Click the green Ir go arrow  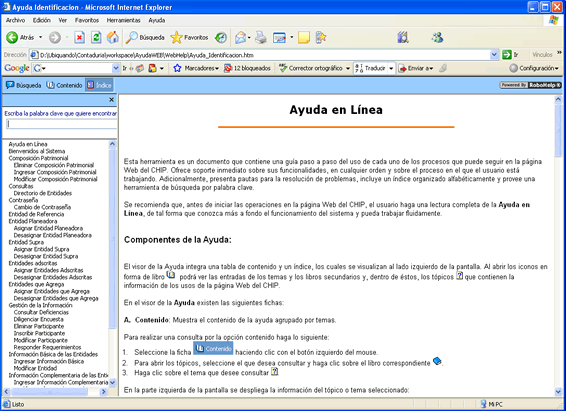pyautogui.click(x=507, y=54)
